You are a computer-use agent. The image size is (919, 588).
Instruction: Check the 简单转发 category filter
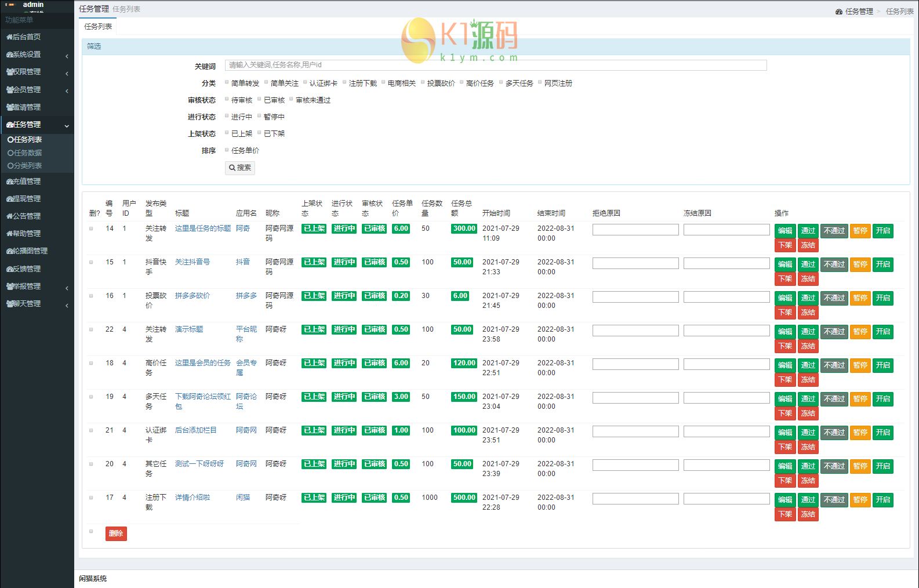(227, 82)
